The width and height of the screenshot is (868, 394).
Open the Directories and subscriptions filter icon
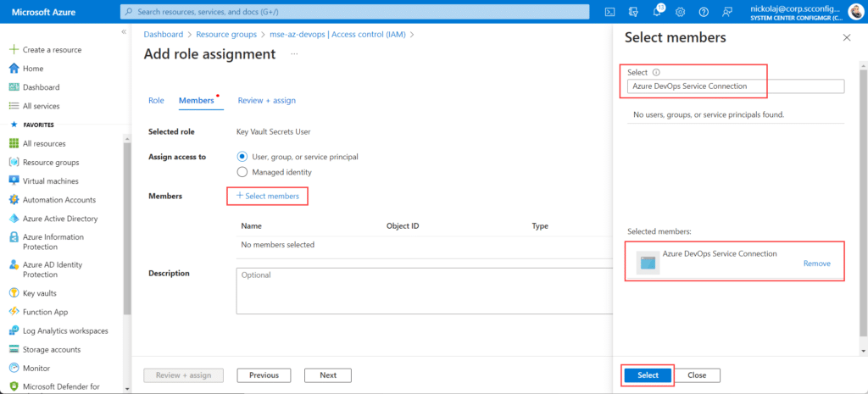(x=634, y=12)
